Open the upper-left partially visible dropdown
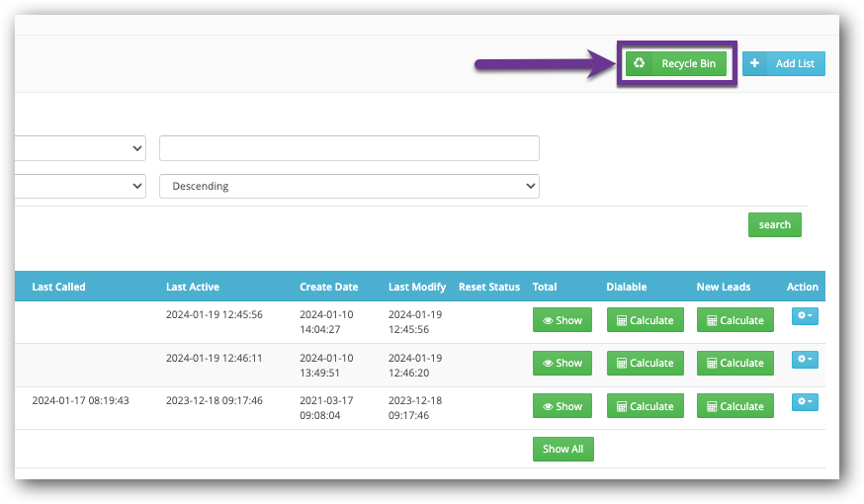This screenshot has height=504, width=864. pyautogui.click(x=81, y=148)
